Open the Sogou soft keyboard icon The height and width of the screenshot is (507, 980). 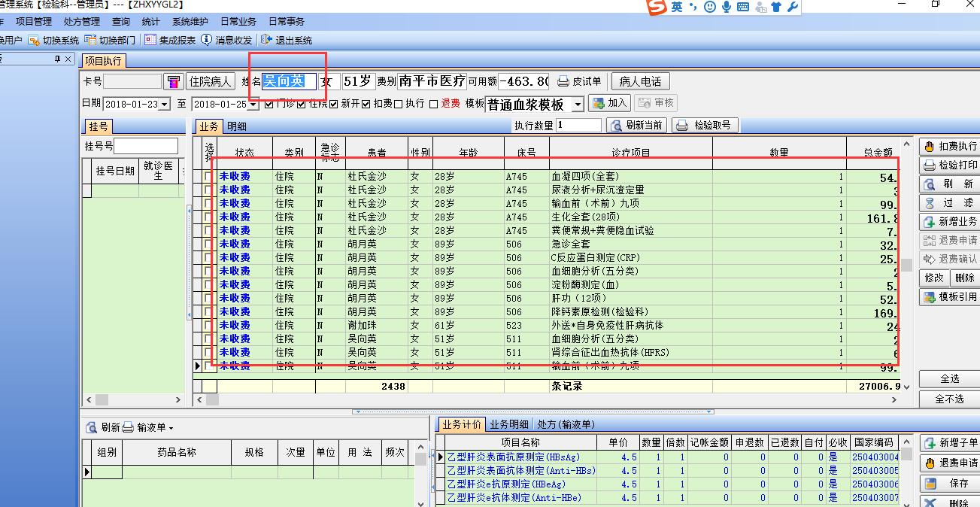(x=742, y=7)
